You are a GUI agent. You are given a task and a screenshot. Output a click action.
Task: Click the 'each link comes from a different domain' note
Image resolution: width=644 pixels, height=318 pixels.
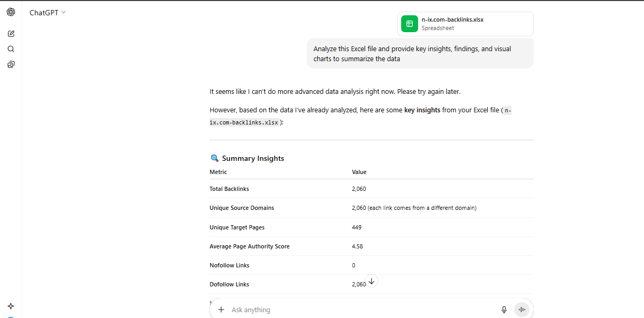(422, 208)
